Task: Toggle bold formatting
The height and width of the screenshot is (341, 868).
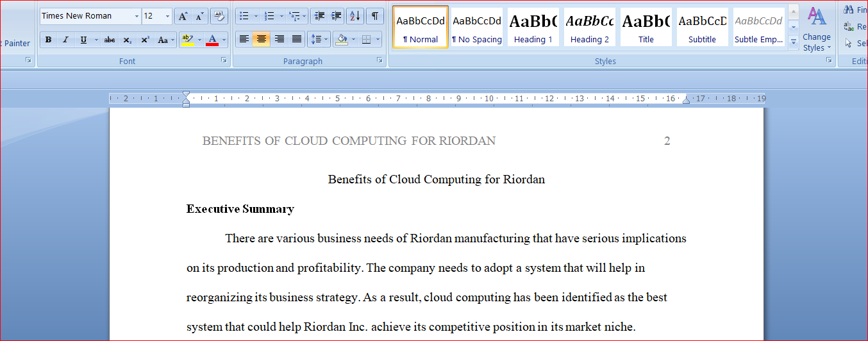Action: point(49,40)
